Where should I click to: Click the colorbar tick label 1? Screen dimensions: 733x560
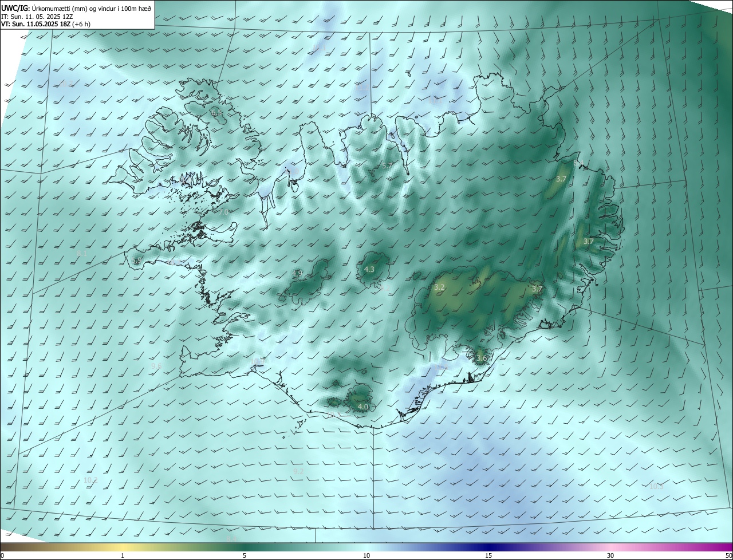pos(123,555)
